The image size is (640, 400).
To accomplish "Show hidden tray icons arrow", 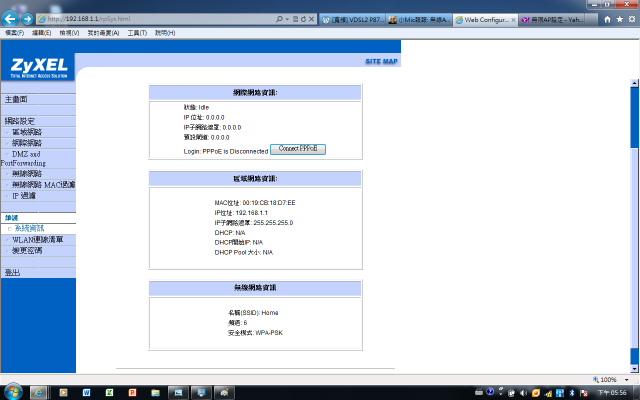I will click(x=501, y=392).
